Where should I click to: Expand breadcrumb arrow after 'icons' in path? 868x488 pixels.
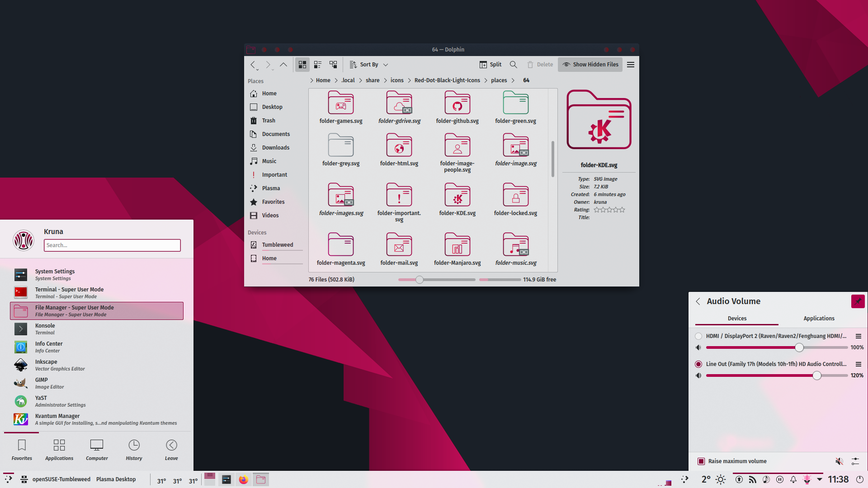click(409, 80)
